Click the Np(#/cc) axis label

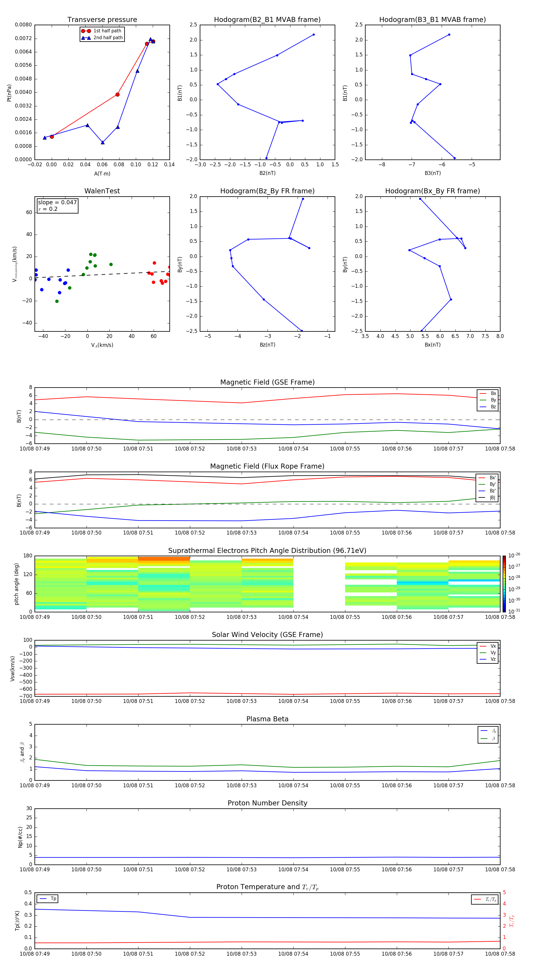tap(20, 837)
